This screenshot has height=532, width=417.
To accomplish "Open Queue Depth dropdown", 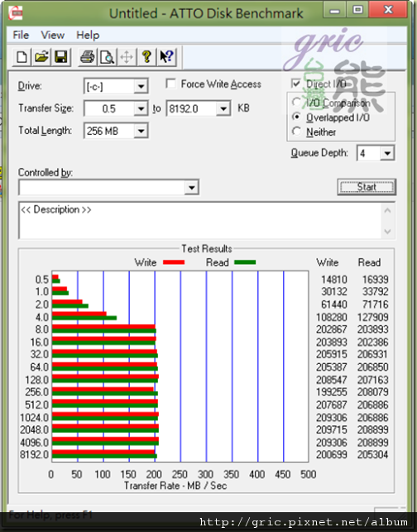I will pos(387,153).
